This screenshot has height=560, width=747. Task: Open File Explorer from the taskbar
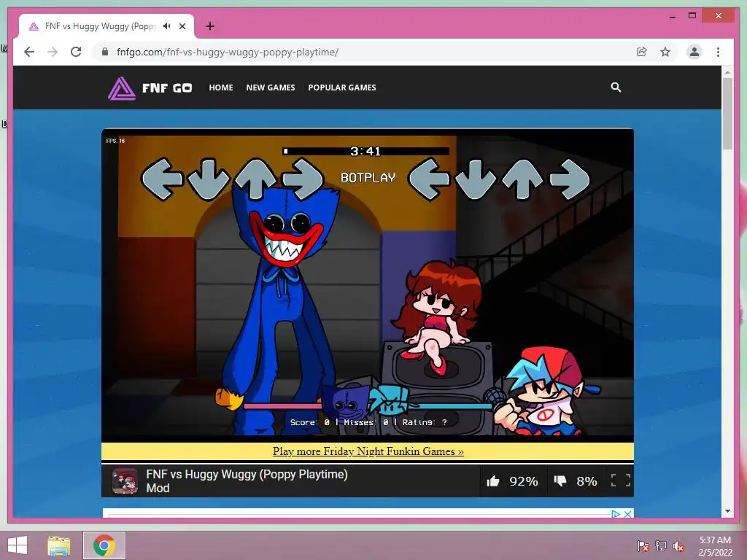pyautogui.click(x=59, y=545)
